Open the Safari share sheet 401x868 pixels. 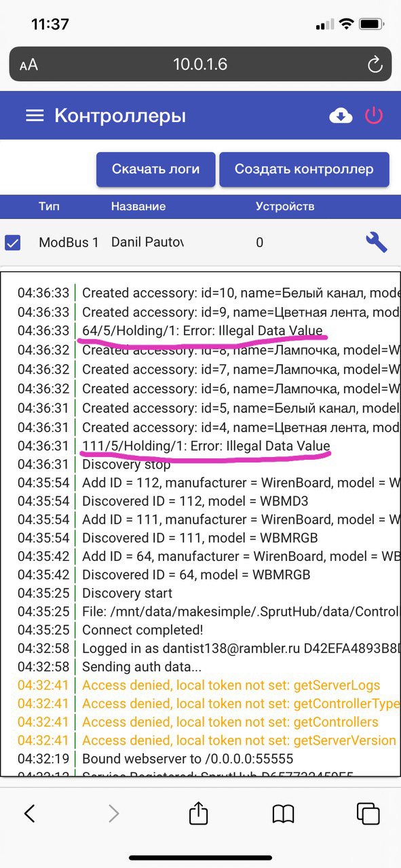[x=198, y=812]
